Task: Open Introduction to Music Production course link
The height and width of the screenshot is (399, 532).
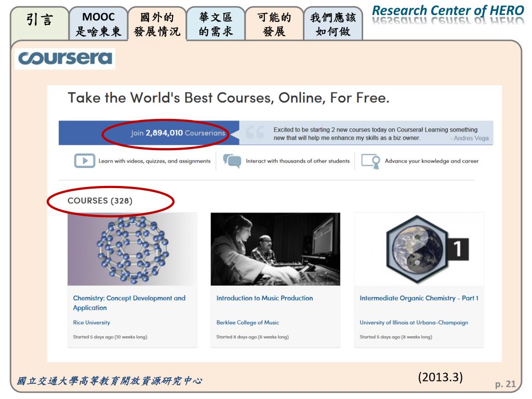Action: point(264,298)
